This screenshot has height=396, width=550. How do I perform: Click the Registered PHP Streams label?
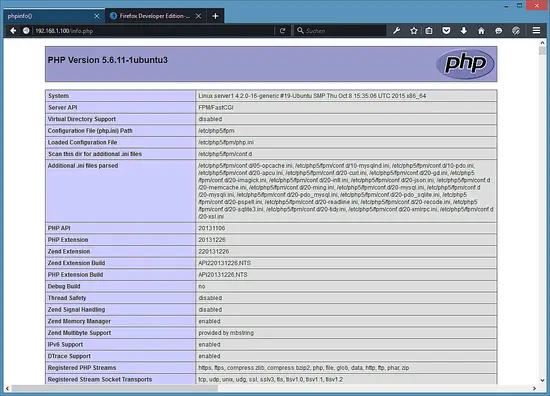82,368
